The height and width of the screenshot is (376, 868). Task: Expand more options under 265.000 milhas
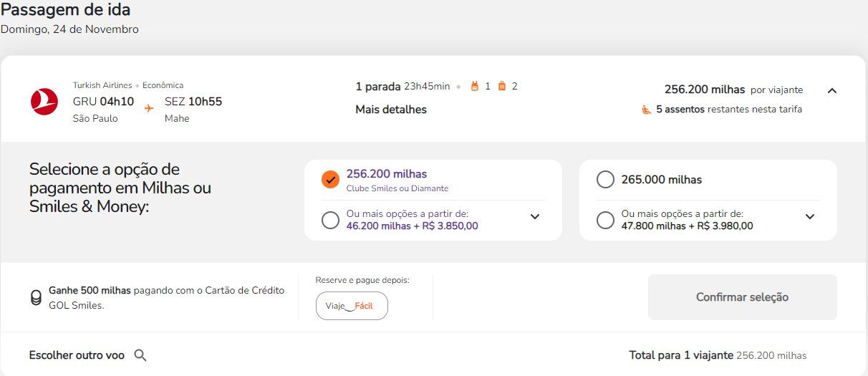coord(810,217)
